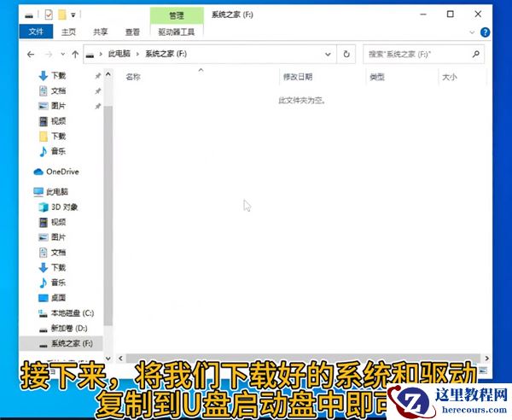Go forward using the forward arrow
Screen dimensions: 512x420
pos(49,55)
